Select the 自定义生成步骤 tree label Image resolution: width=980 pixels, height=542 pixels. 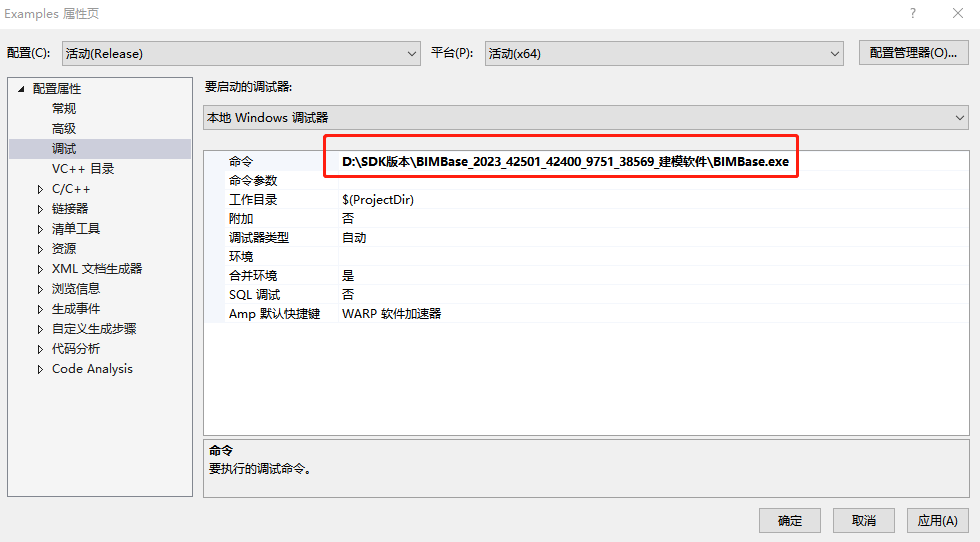[x=94, y=329]
